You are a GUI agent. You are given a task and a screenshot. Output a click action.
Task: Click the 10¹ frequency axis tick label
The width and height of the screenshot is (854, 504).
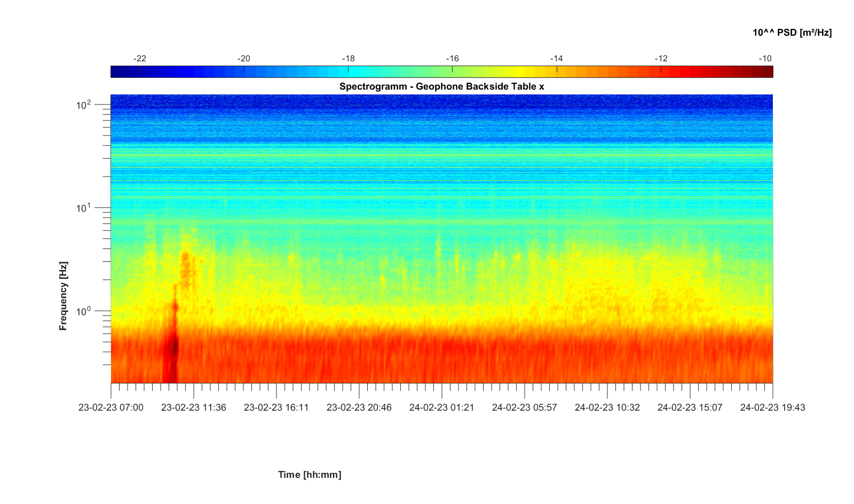tap(84, 207)
